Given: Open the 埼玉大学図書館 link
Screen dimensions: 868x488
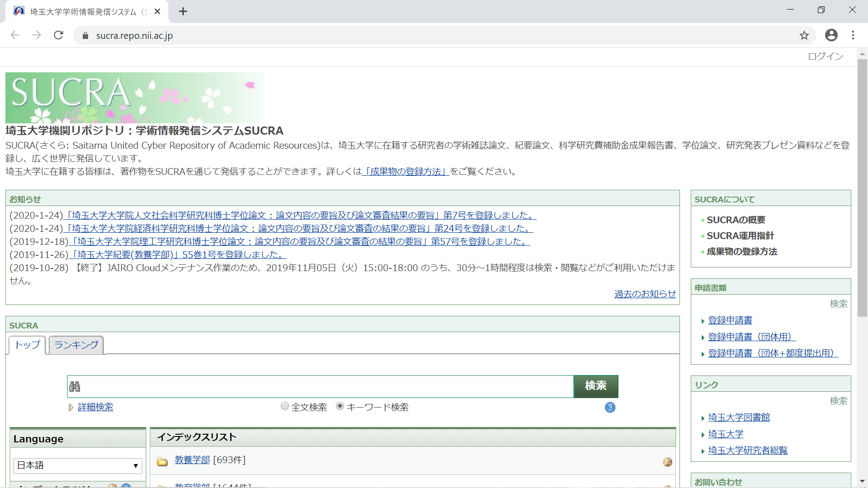Looking at the screenshot, I should pos(739,418).
